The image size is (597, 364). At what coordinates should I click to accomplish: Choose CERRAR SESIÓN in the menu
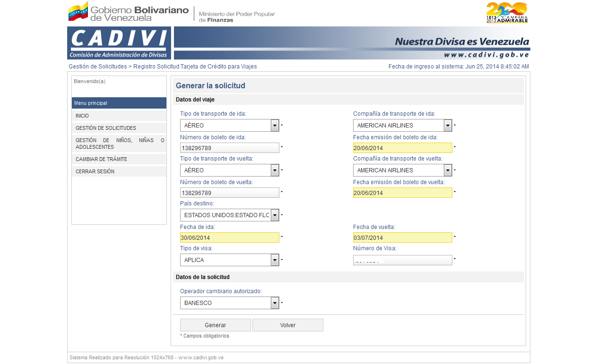[x=119, y=171]
